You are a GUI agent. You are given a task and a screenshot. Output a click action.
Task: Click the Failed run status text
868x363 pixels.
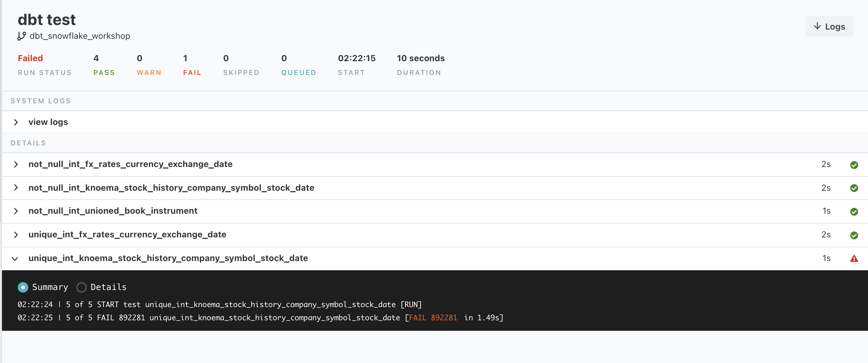click(30, 58)
